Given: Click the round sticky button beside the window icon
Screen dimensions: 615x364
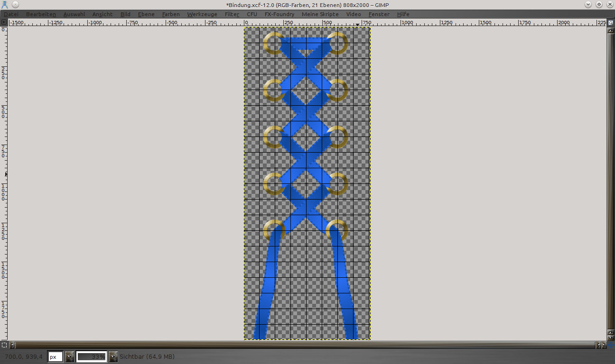Looking at the screenshot, I should tap(15, 4).
